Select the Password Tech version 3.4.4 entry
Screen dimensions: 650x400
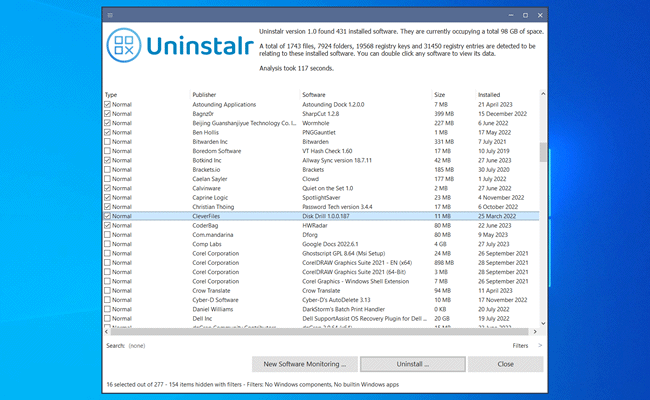337,207
